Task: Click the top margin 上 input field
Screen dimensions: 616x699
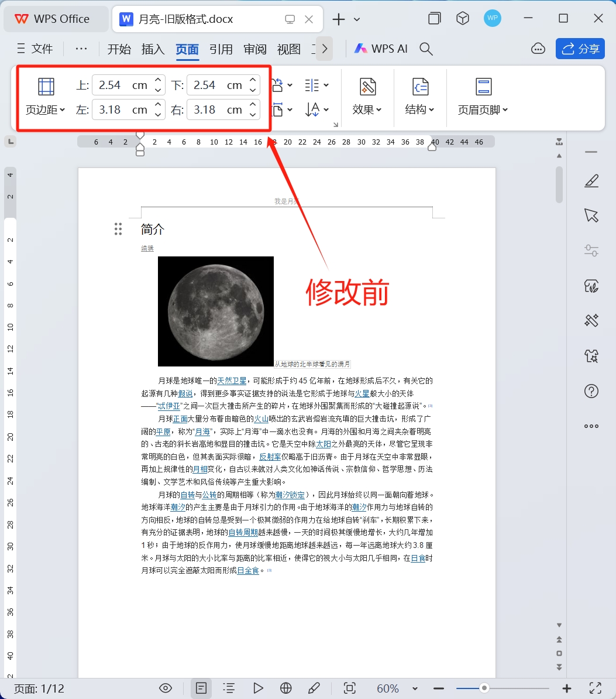Action: point(122,85)
